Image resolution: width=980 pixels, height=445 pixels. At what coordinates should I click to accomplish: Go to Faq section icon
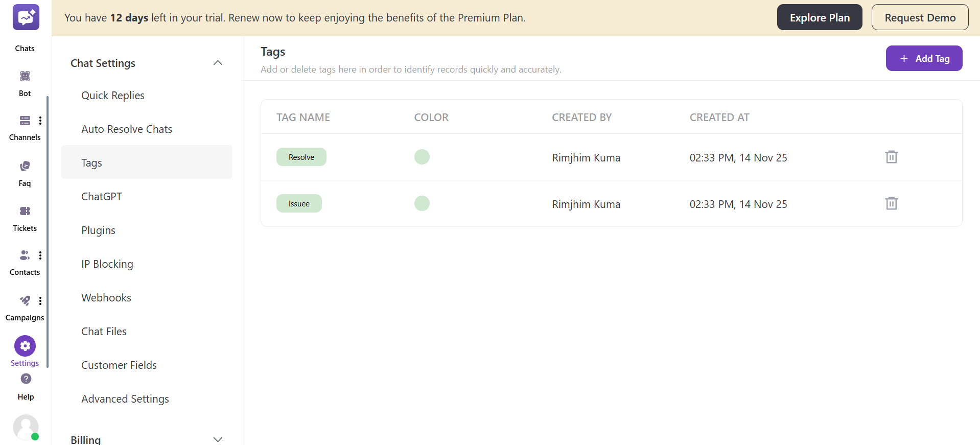pyautogui.click(x=25, y=167)
